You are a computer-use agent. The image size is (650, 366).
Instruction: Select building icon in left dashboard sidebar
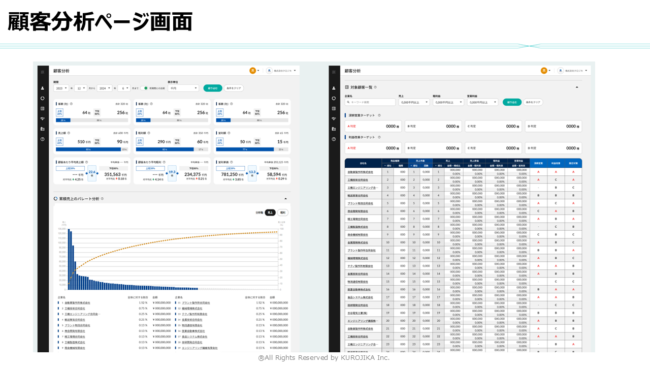43,129
